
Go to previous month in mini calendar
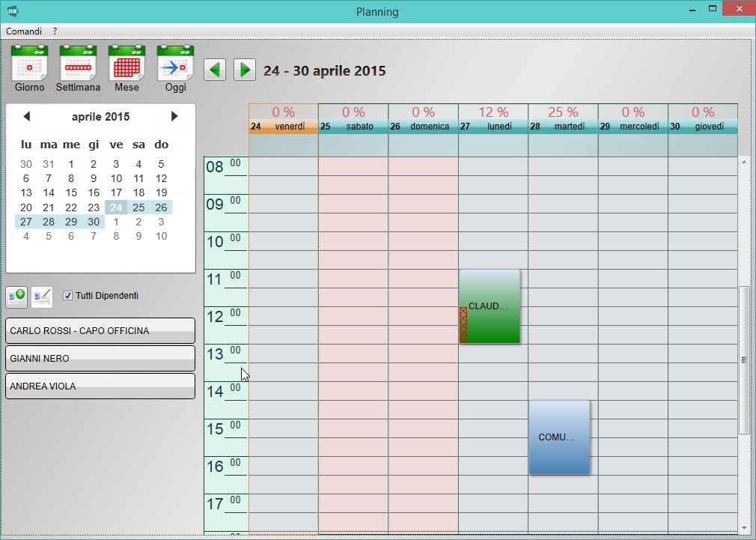pos(28,116)
